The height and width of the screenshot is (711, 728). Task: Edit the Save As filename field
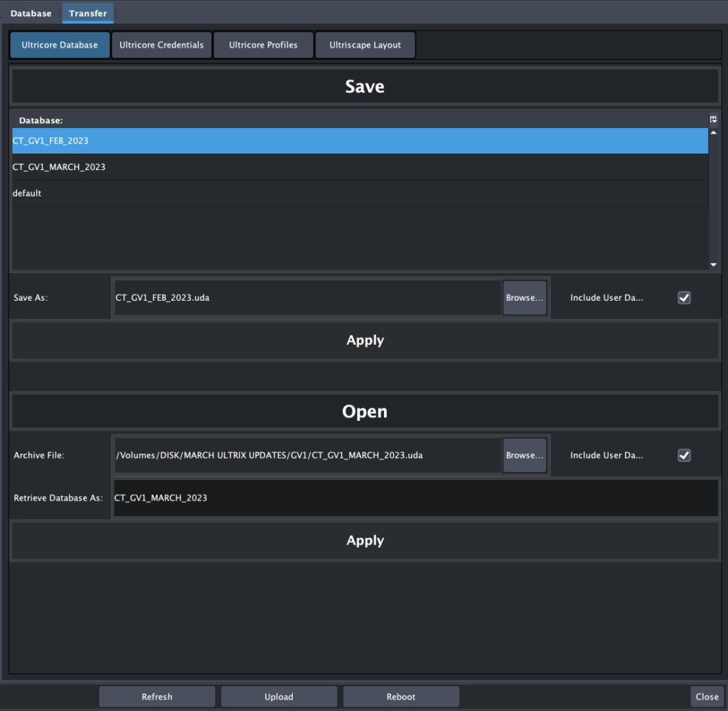(306, 297)
